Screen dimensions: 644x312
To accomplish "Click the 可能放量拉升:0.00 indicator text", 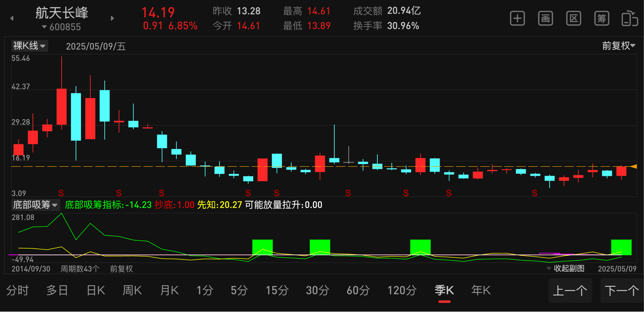I will (x=284, y=205).
